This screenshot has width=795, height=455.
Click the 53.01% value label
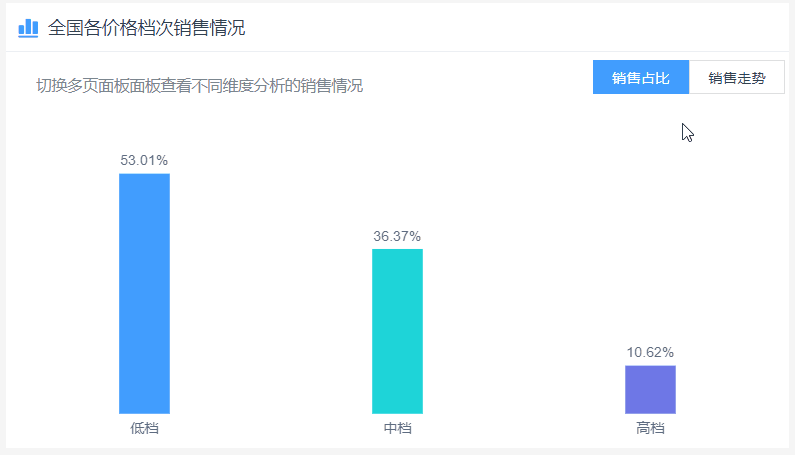[x=144, y=160]
